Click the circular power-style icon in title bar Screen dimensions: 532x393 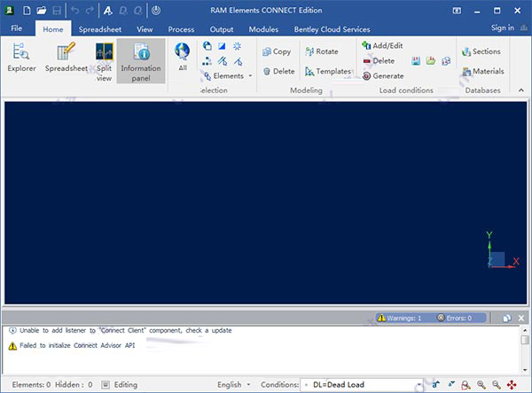point(156,11)
